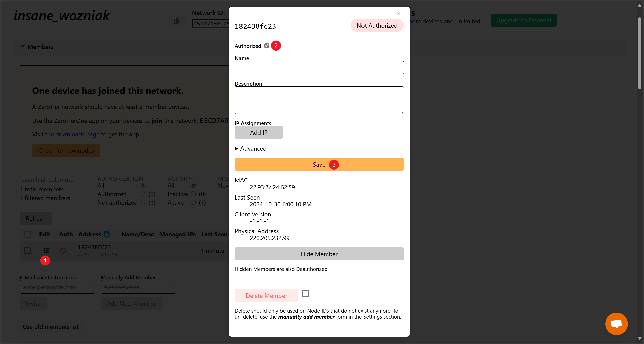Click the Add IP button
This screenshot has width=644, height=344.
point(259,132)
